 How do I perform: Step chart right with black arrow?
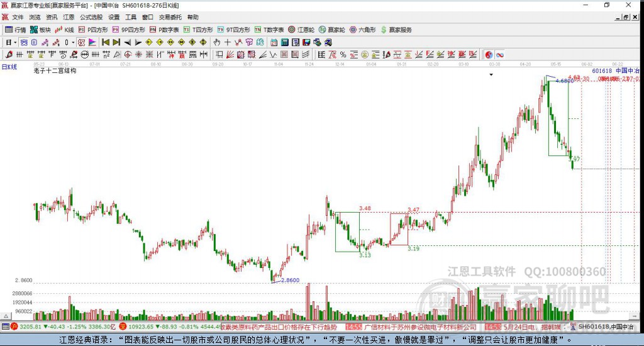(138, 42)
